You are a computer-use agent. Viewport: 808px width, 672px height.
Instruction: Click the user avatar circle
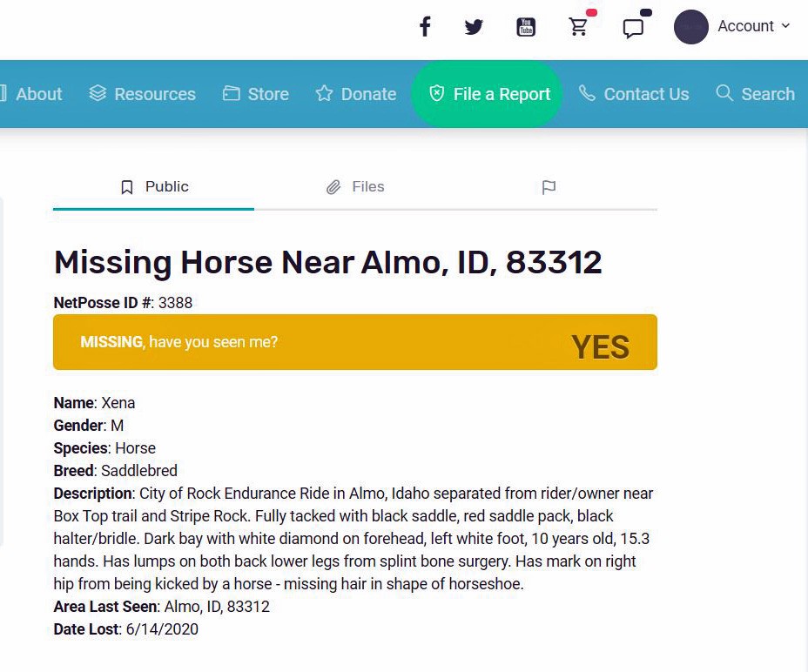(691, 27)
